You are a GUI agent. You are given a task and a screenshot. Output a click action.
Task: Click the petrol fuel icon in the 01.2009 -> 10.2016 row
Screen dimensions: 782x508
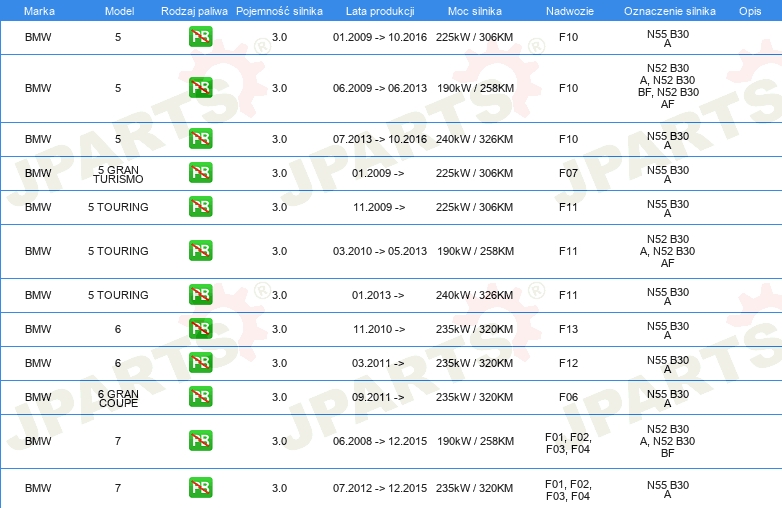[x=200, y=37]
